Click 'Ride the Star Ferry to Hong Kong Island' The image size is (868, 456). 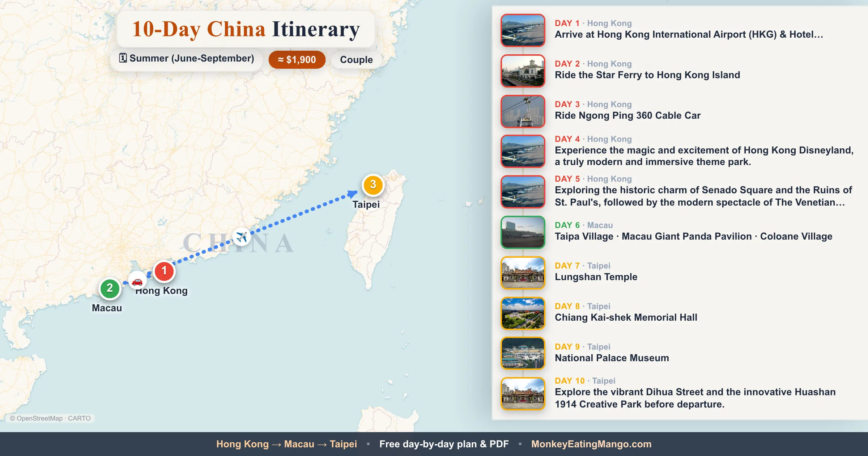[647, 75]
